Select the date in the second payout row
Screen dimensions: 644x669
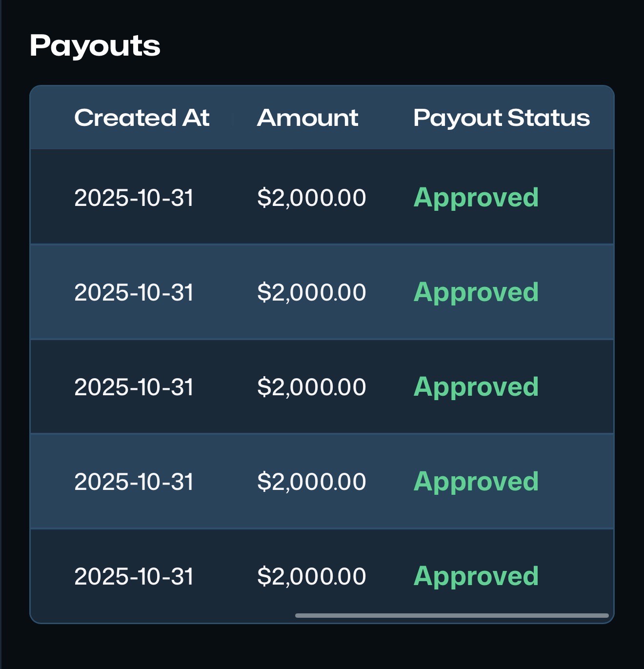[134, 292]
